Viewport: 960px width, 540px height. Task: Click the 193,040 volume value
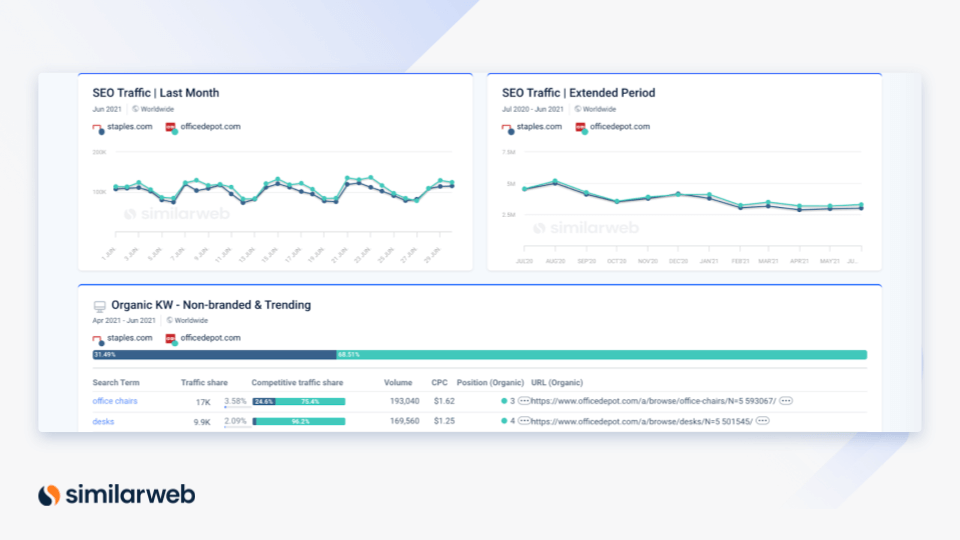point(405,401)
